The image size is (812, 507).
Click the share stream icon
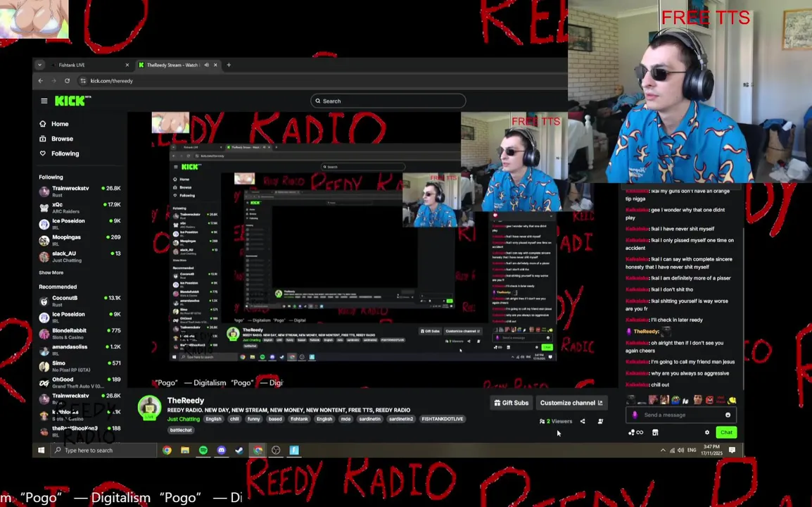click(x=583, y=422)
